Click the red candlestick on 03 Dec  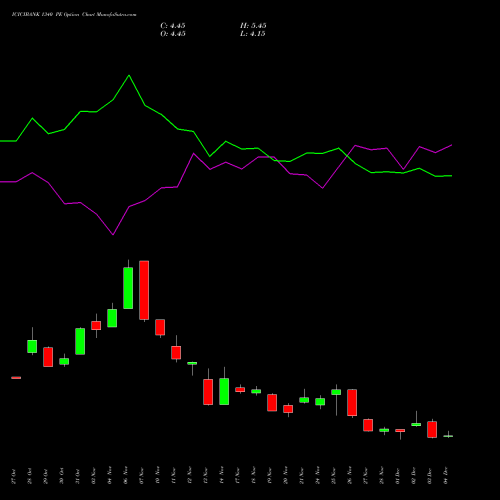432,430
